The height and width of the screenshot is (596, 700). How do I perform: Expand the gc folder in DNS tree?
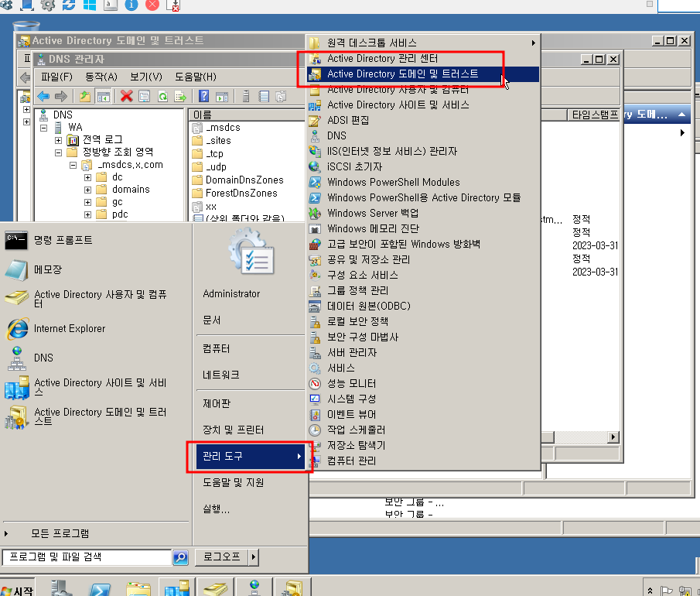[x=88, y=202]
